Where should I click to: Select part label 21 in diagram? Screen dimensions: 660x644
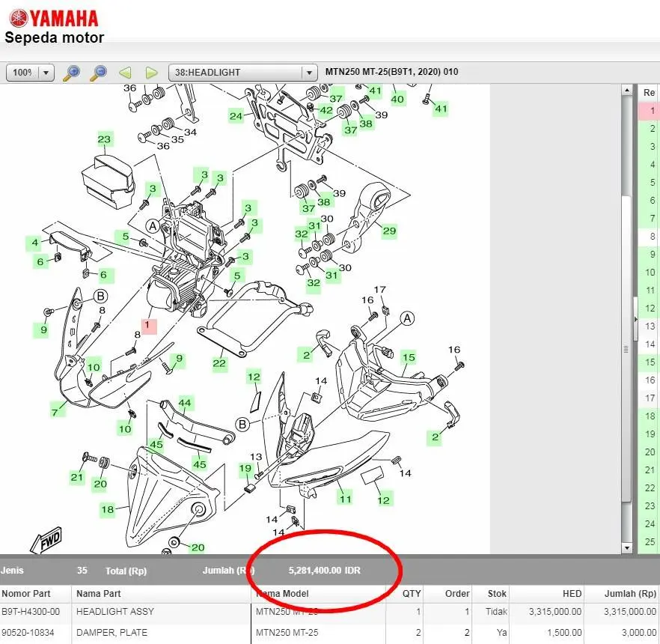(76, 477)
